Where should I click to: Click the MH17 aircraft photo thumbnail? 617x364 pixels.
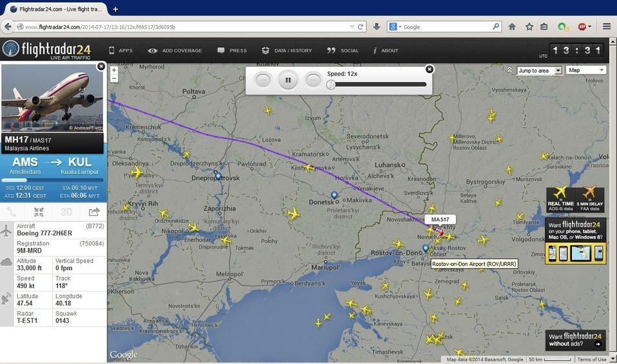(x=52, y=98)
